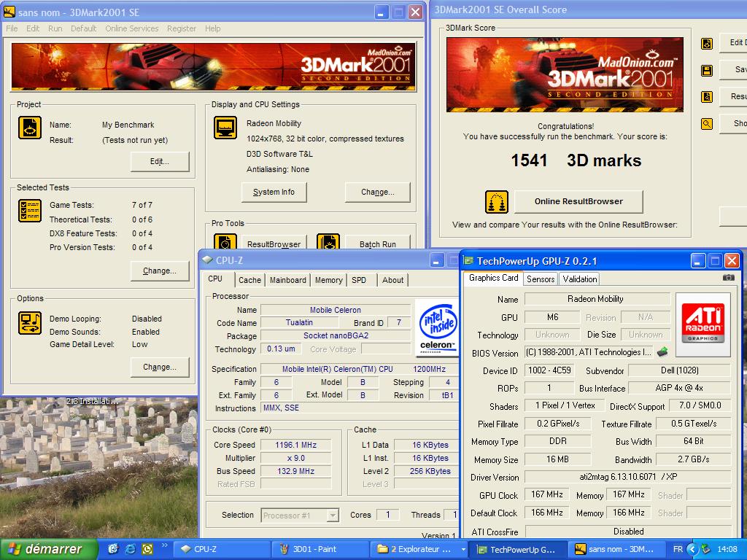Click the Options demo looping icon

[29, 322]
